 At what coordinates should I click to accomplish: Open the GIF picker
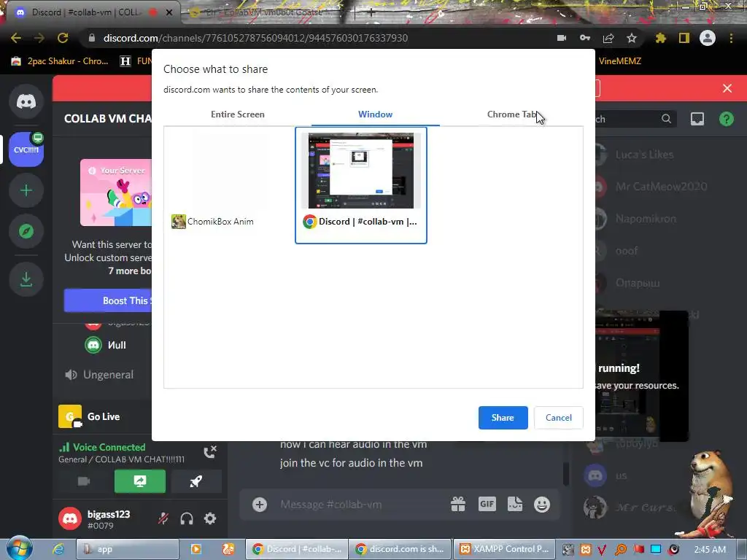point(487,505)
